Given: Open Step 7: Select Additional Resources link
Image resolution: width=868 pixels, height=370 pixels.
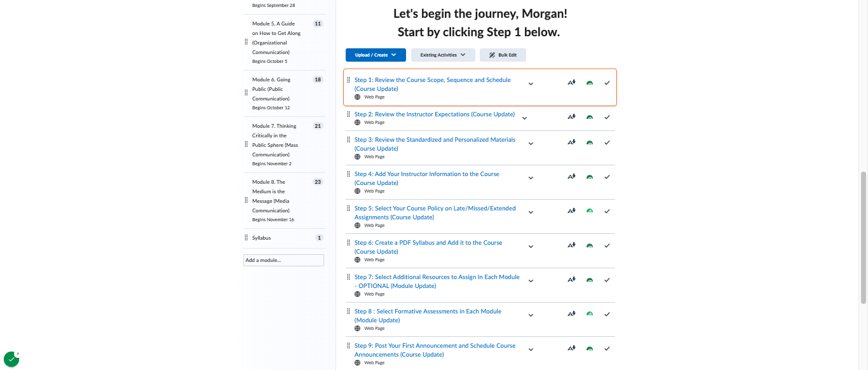Looking at the screenshot, I should [437, 282].
